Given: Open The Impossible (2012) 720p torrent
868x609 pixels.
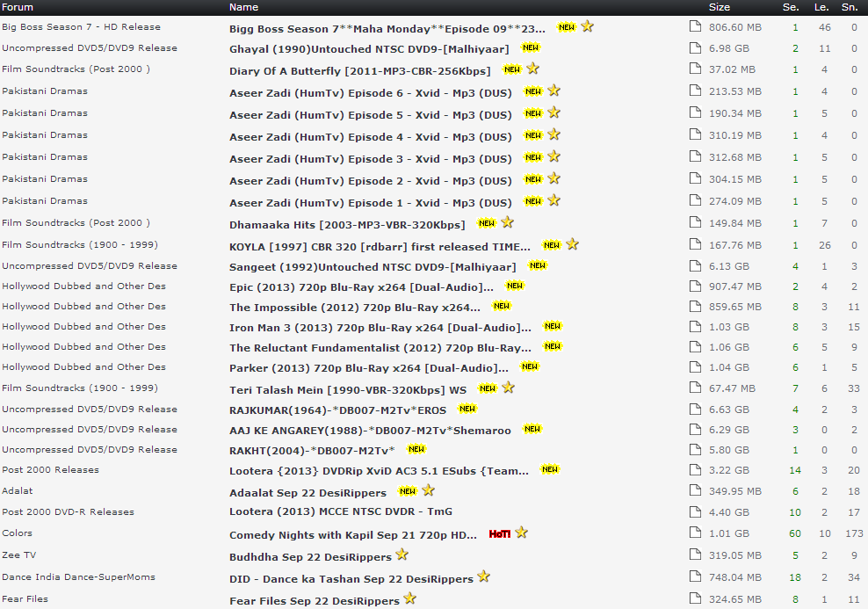Looking at the screenshot, I should (x=355, y=308).
